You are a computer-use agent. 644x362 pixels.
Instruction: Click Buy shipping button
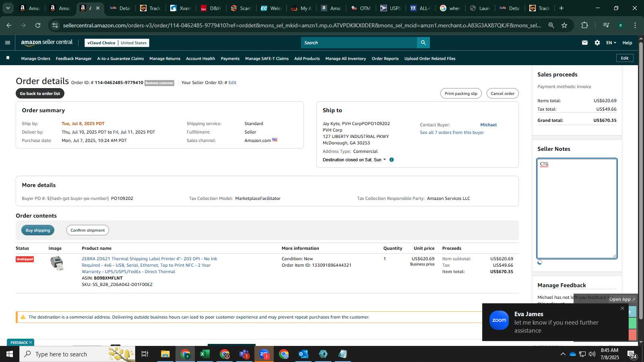click(38, 230)
